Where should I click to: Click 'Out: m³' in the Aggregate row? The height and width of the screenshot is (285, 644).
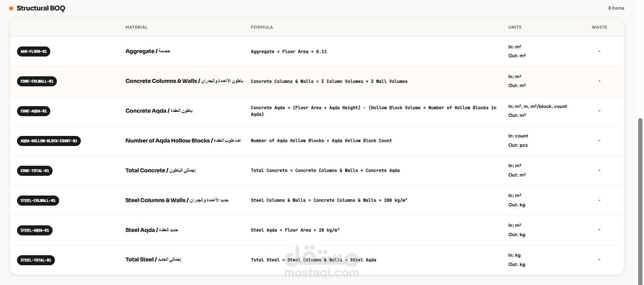click(x=517, y=56)
